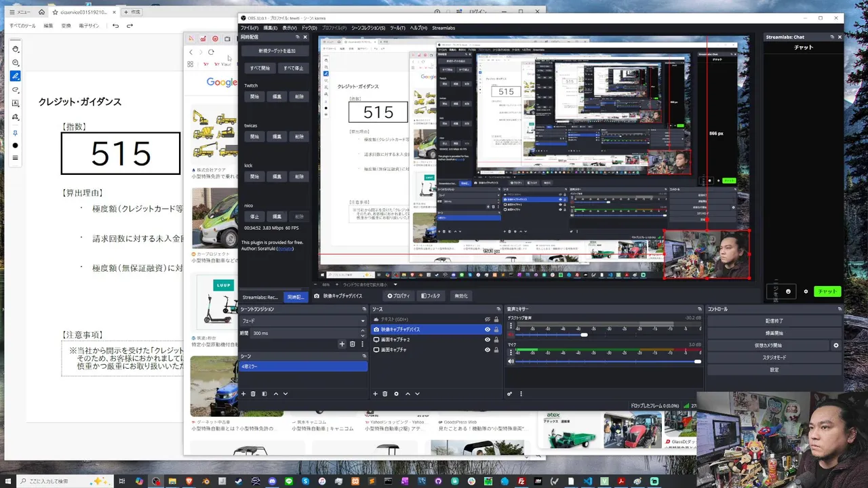Click 開始 under Twitch

tap(254, 97)
